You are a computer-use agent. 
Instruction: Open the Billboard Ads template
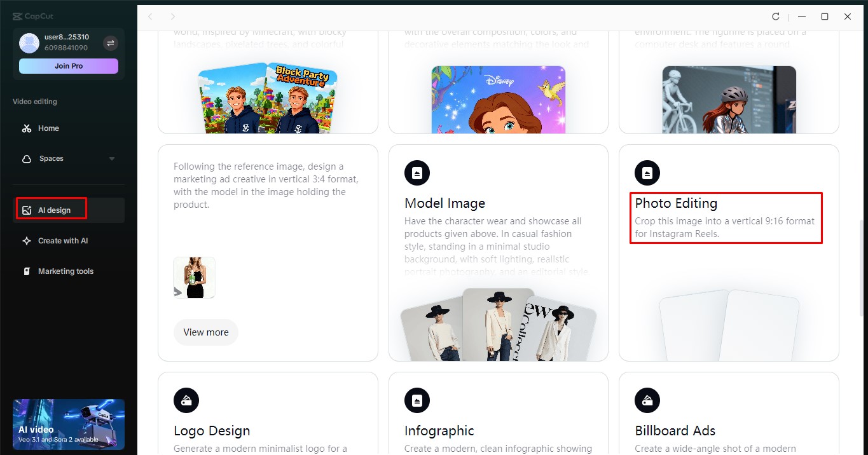647,400
